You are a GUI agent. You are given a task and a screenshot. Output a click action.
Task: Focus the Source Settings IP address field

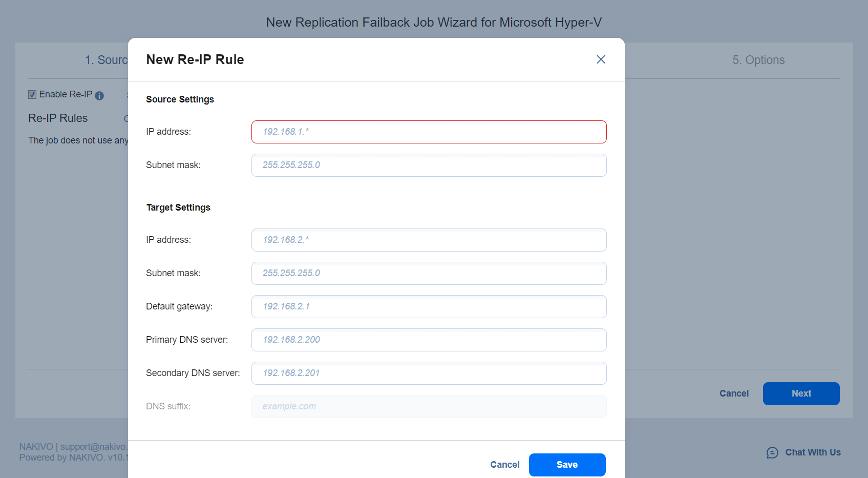(429, 132)
